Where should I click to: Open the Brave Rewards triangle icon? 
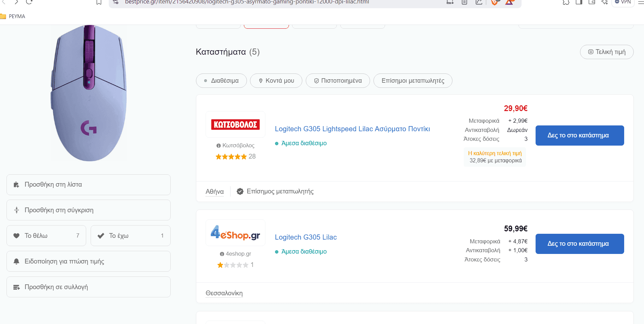pyautogui.click(x=509, y=2)
